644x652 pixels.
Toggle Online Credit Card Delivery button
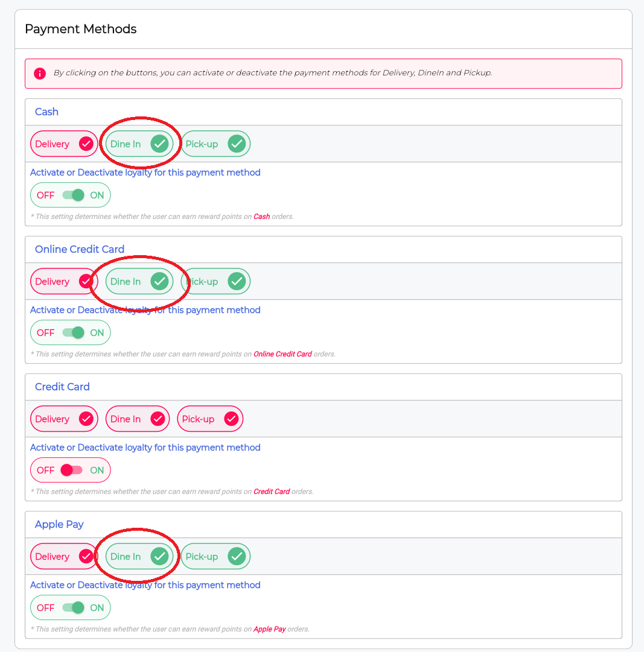click(x=64, y=282)
